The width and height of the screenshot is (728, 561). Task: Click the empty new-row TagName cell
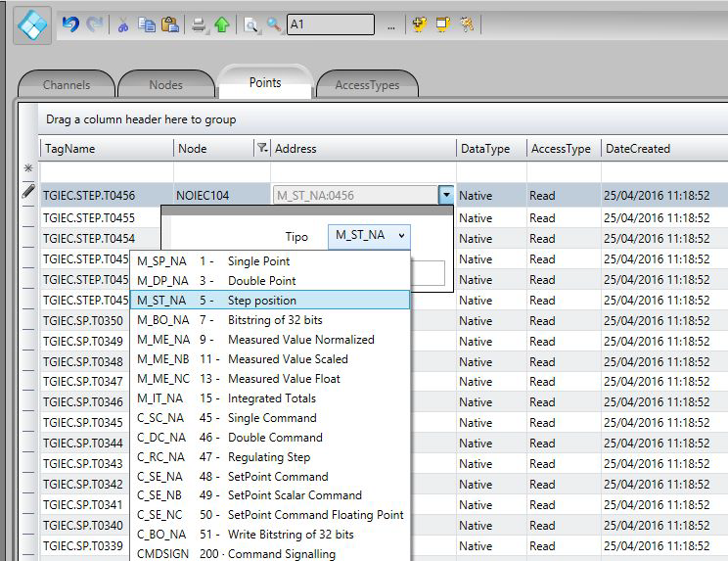(x=107, y=172)
